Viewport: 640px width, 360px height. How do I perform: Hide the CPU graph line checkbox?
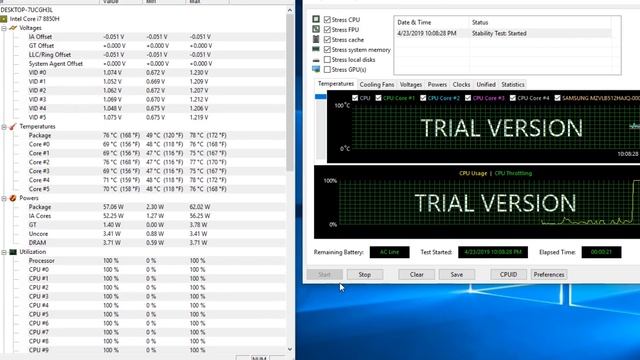point(355,98)
